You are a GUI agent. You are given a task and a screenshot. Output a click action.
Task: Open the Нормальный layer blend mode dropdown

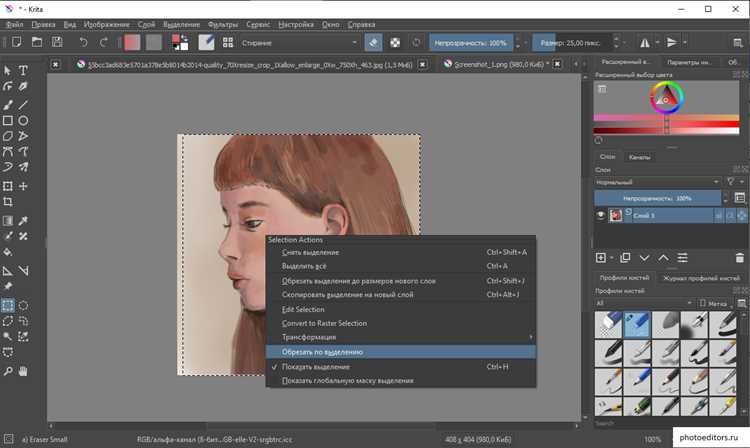(657, 182)
